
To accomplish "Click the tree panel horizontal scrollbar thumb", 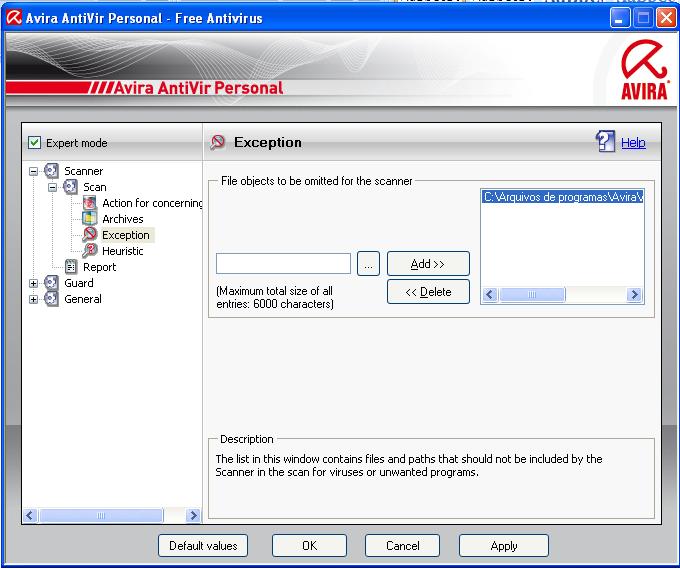I will click(101, 515).
